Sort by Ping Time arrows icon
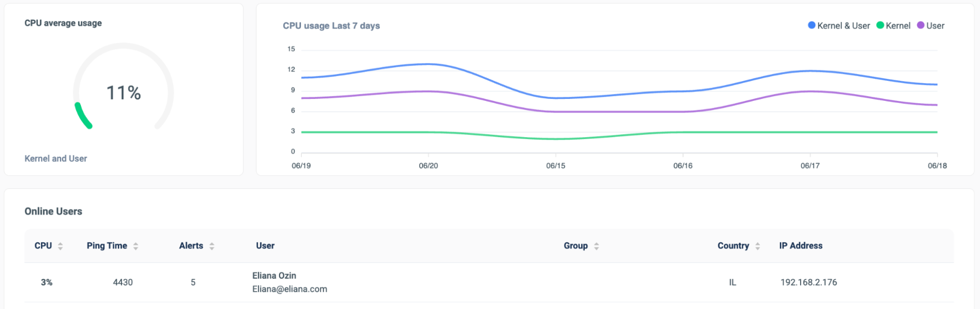The image size is (980, 309). pos(136,246)
